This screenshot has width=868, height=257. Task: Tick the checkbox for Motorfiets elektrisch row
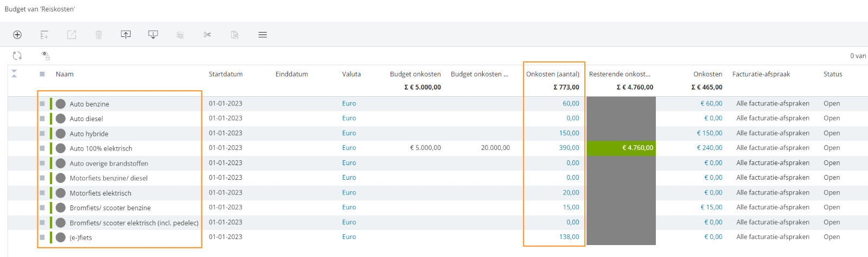(42, 193)
